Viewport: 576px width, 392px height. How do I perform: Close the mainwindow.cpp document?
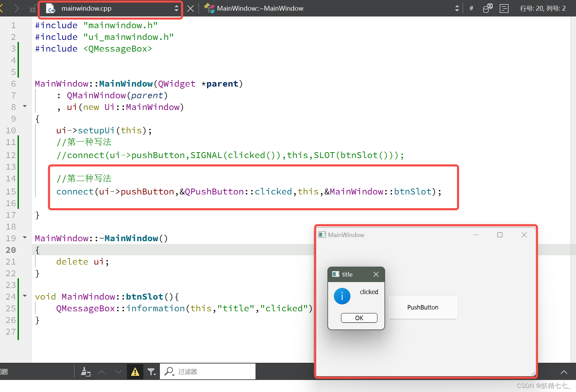(x=191, y=9)
